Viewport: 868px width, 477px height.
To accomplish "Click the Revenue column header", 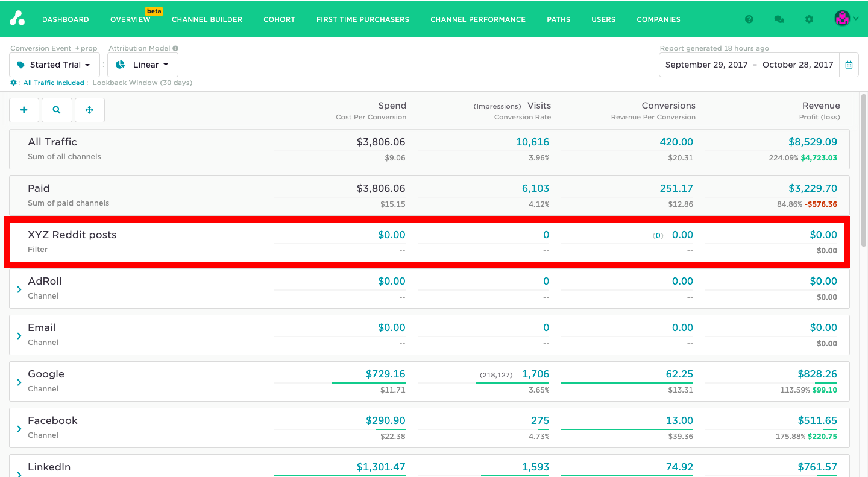I will click(x=821, y=106).
